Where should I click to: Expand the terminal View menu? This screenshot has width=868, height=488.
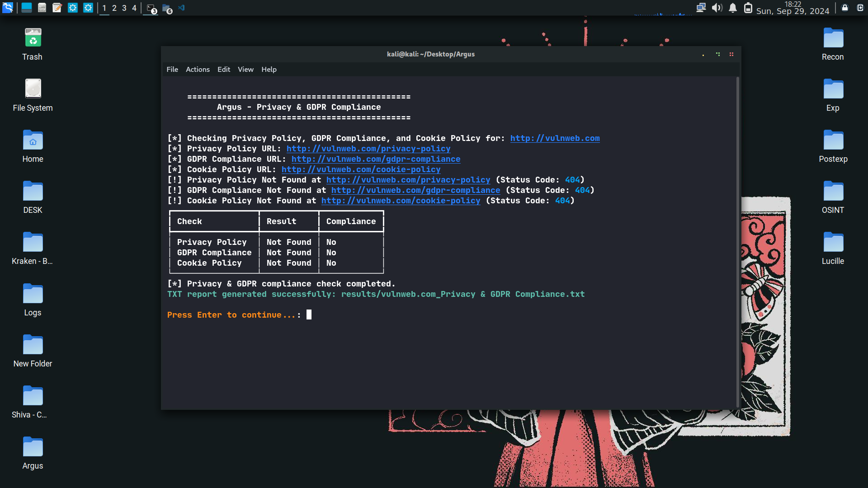[245, 70]
